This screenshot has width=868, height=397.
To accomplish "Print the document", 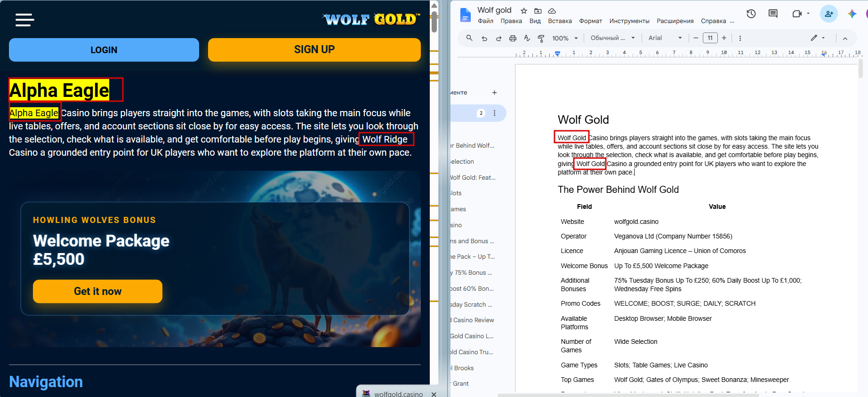I will pos(513,38).
